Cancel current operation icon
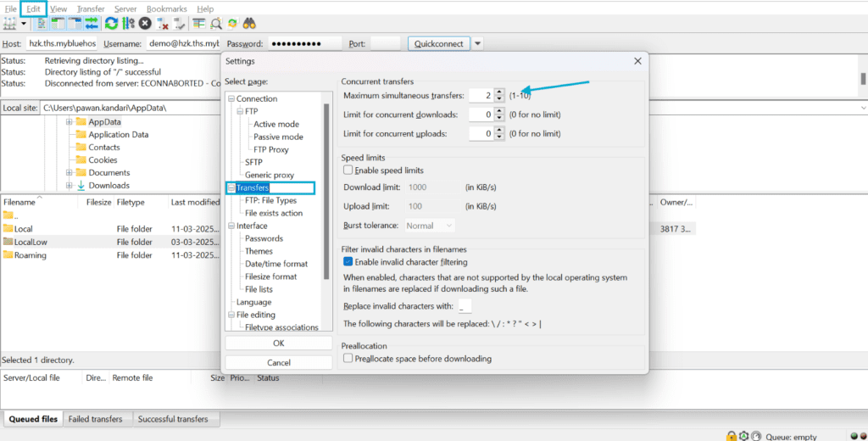The image size is (868, 441). click(145, 23)
